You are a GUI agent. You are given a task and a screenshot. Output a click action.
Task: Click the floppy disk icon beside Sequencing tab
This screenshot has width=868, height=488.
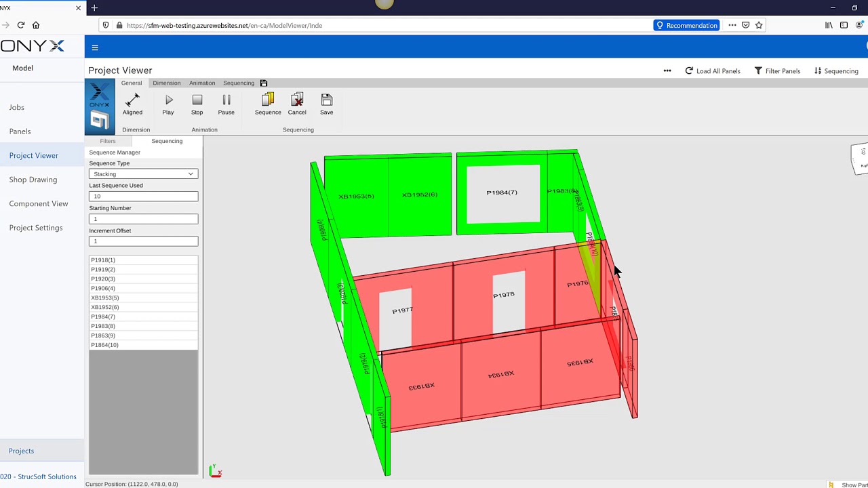[264, 83]
